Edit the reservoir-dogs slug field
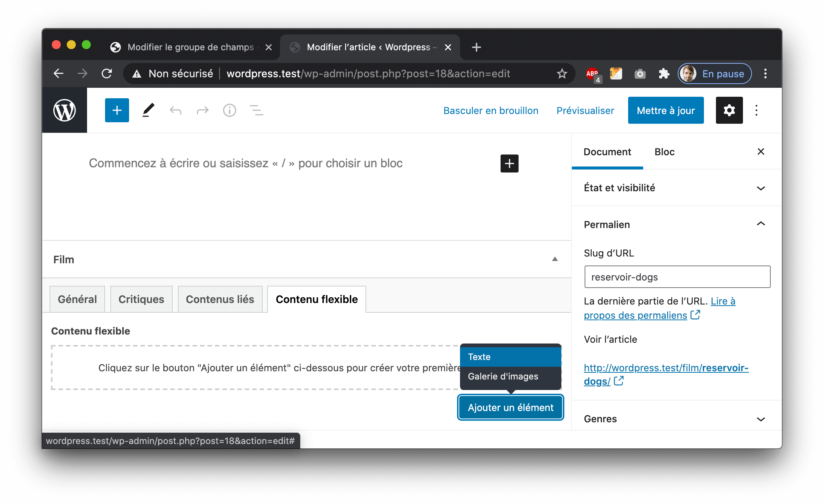 677,277
